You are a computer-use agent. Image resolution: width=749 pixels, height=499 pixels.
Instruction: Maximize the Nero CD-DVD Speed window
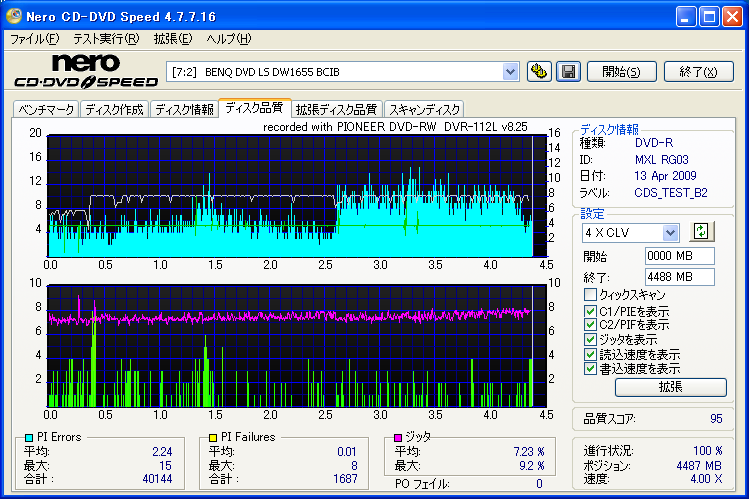[x=709, y=17]
